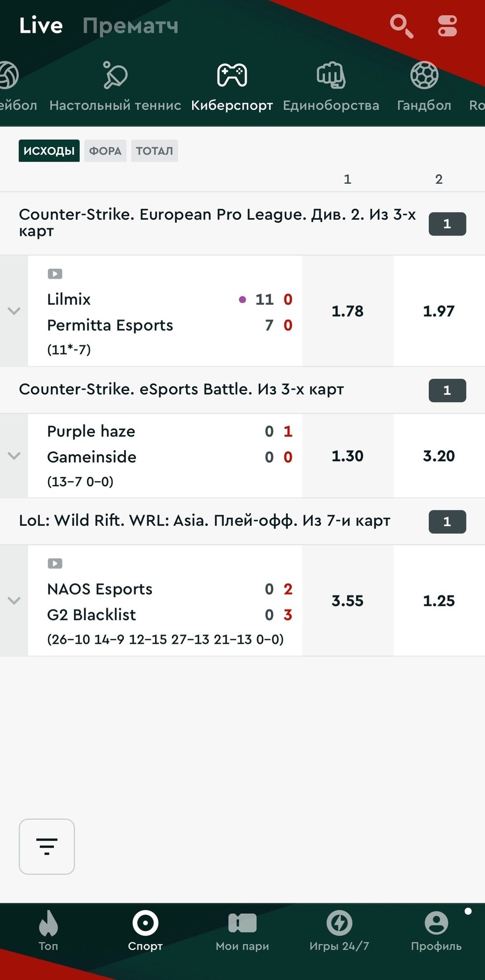Switch to the ТОТАЛ market filter
The width and height of the screenshot is (485, 980).
[155, 151]
